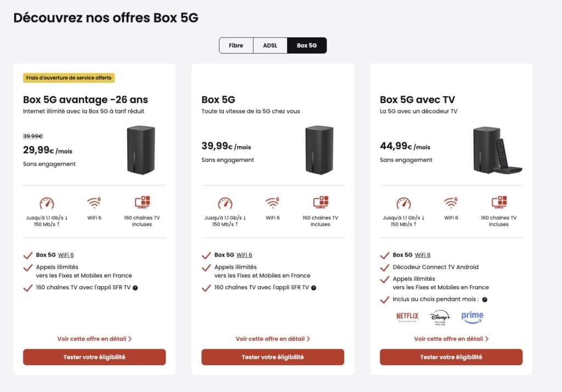Click the WiFi 6 icon in Box 5G avantage card
562x392 pixels.
coord(94,203)
